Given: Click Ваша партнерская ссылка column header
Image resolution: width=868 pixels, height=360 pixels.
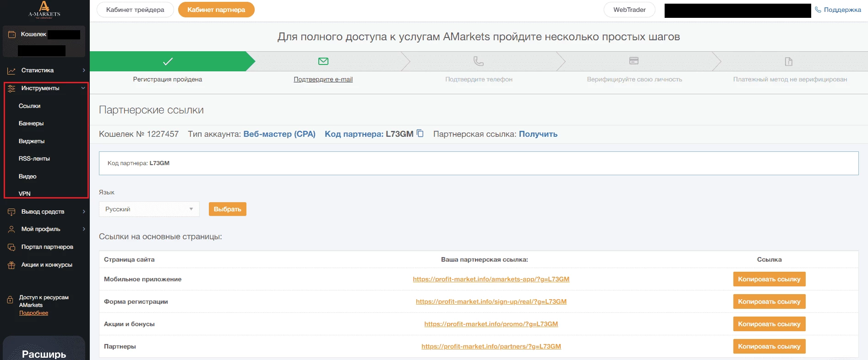Looking at the screenshot, I should [x=485, y=259].
